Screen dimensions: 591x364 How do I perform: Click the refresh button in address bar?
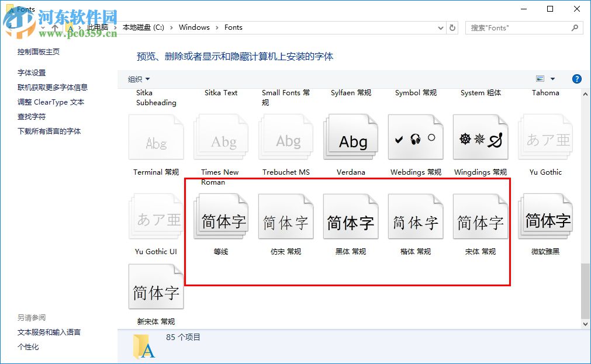pyautogui.click(x=452, y=27)
